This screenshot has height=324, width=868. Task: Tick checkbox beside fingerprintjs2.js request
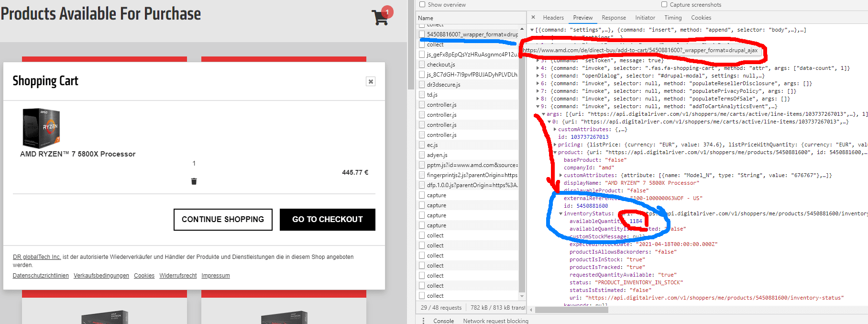(x=422, y=175)
